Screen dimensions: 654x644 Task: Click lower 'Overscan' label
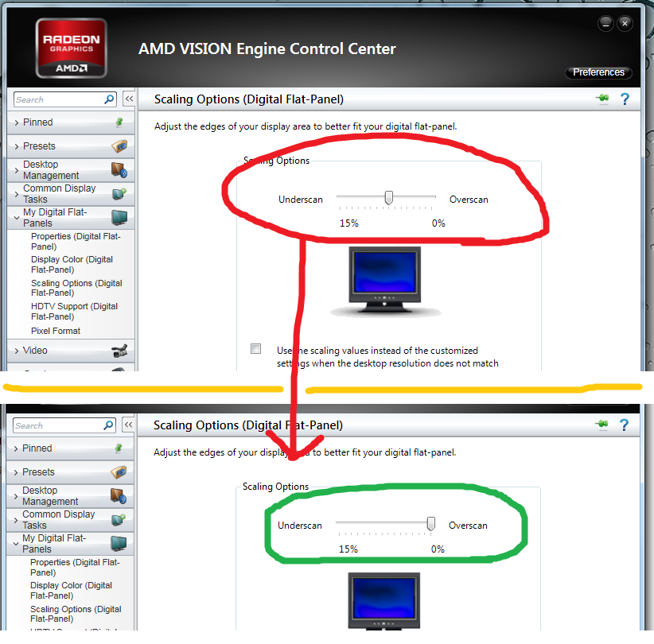click(468, 526)
